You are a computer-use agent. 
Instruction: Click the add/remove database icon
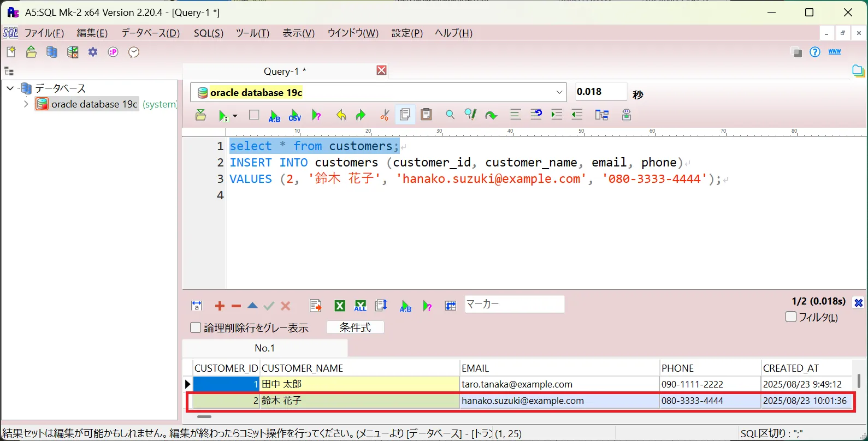click(52, 52)
